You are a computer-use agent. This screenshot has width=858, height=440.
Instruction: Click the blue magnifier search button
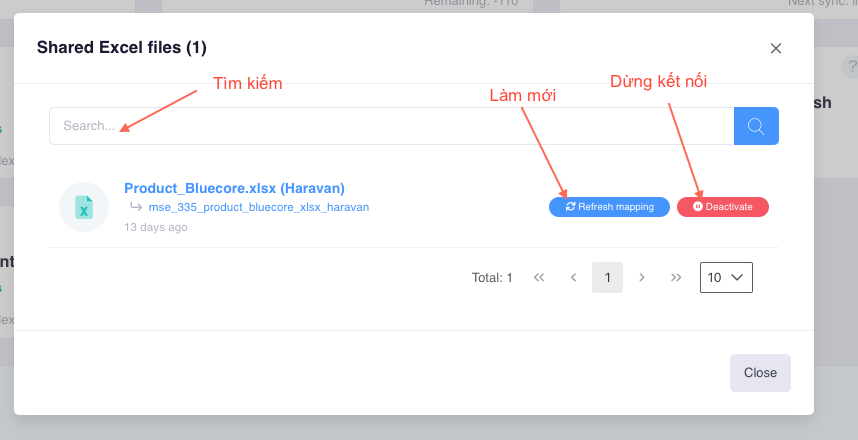click(x=756, y=126)
